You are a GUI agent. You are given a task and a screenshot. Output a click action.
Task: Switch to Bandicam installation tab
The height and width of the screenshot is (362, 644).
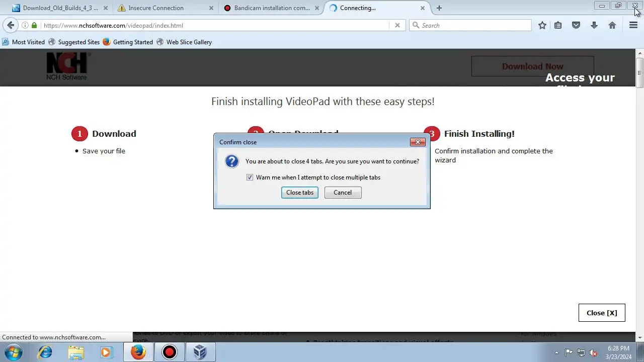click(x=272, y=8)
